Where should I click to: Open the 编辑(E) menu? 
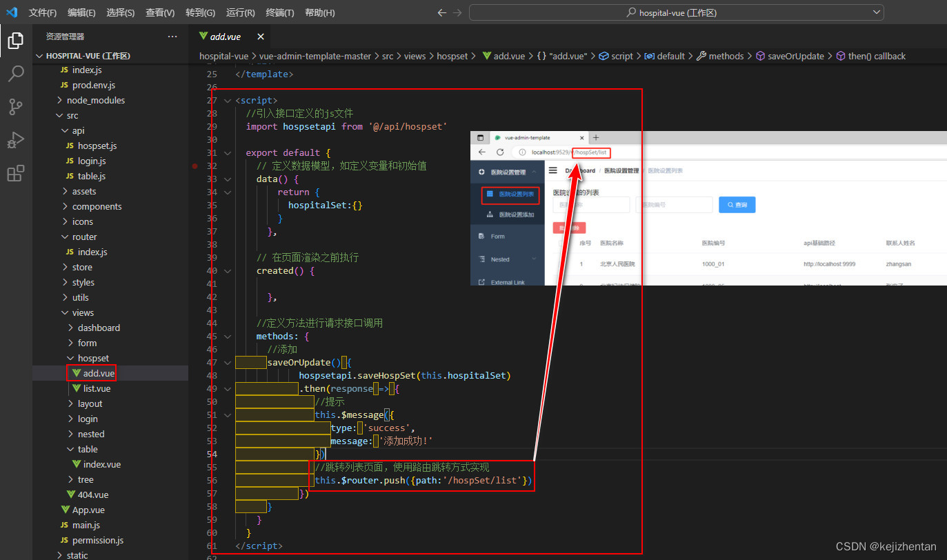[x=82, y=12]
